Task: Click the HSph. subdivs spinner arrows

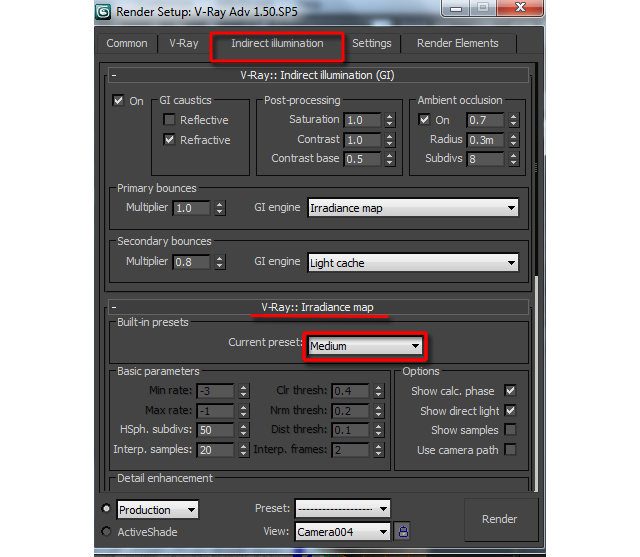Action: pos(244,430)
